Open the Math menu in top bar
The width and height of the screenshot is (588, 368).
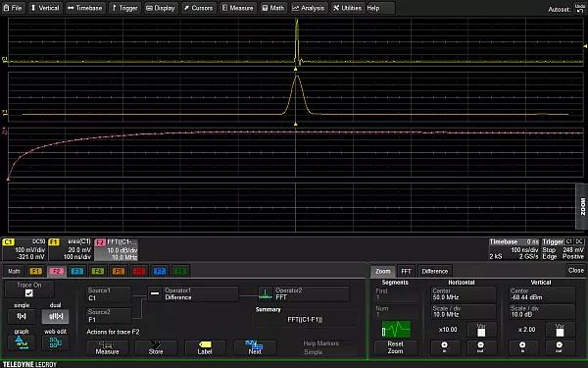point(273,8)
